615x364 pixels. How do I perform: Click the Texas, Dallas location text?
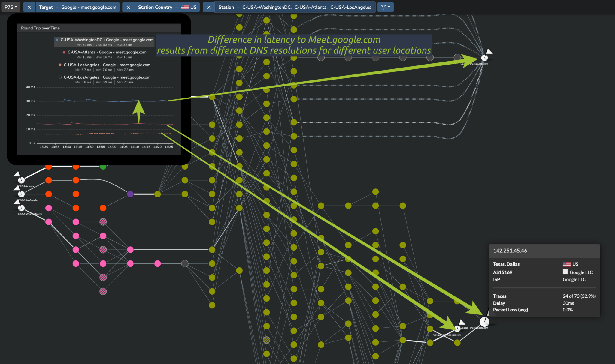coord(506,264)
